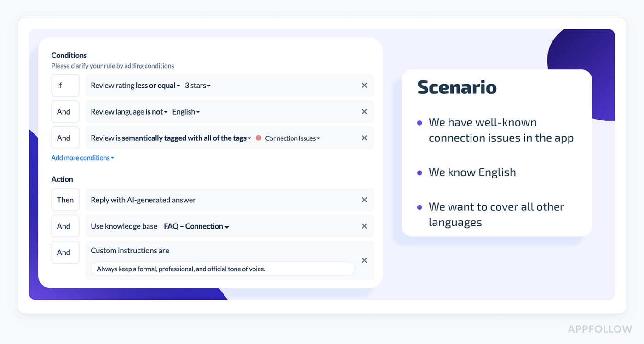
Task: Remove the knowledge base action row
Action: click(364, 226)
